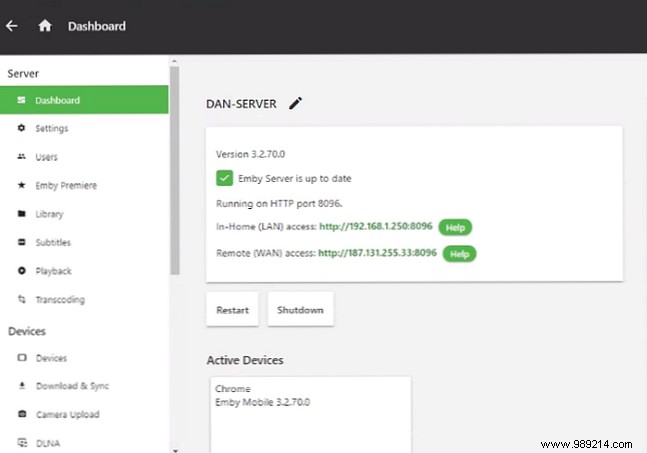Click the Devices section heading
The width and height of the screenshot is (647, 453).
tap(27, 331)
